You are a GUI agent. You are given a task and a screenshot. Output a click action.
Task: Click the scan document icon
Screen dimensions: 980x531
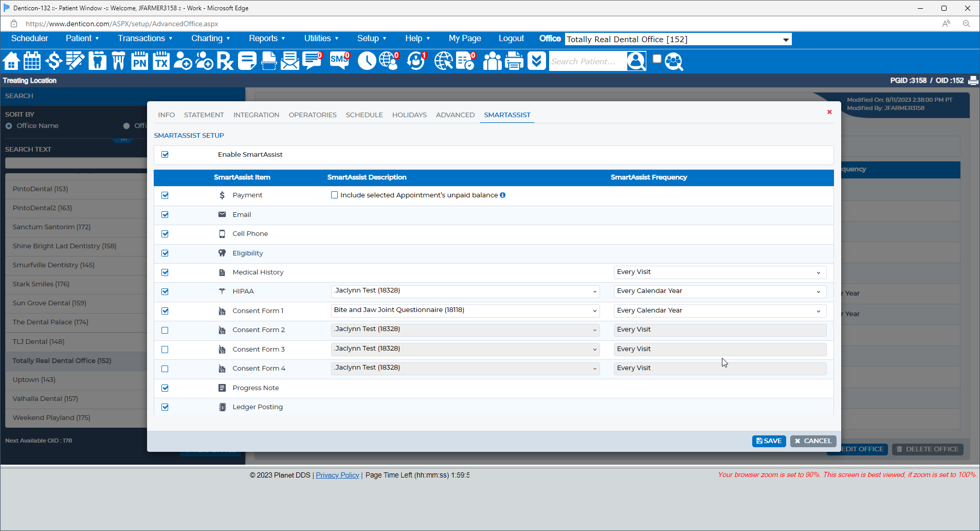pyautogui.click(x=269, y=61)
